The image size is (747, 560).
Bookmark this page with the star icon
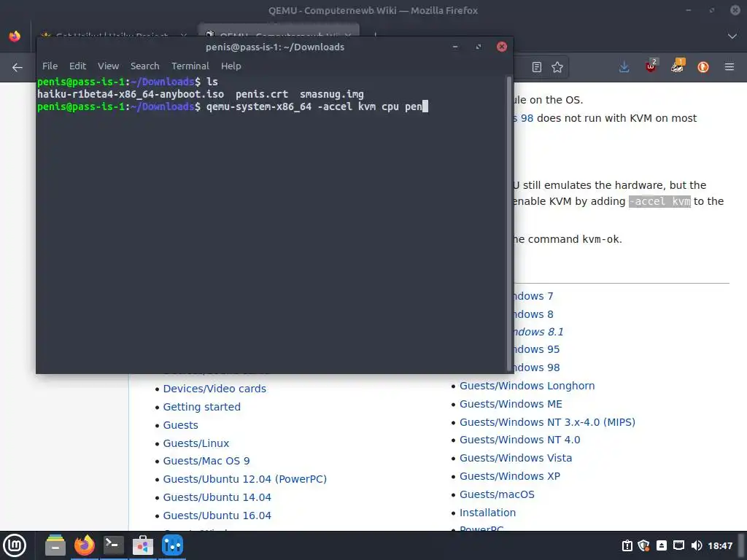557,67
